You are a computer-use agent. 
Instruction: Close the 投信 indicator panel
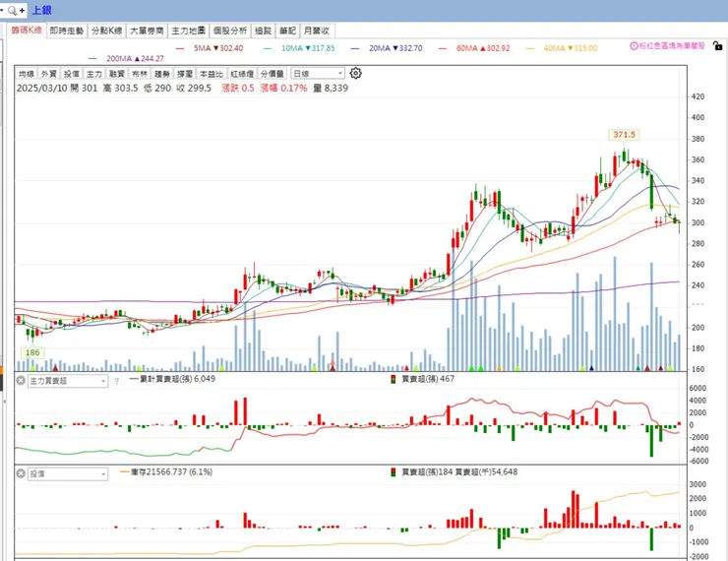pos(21,473)
